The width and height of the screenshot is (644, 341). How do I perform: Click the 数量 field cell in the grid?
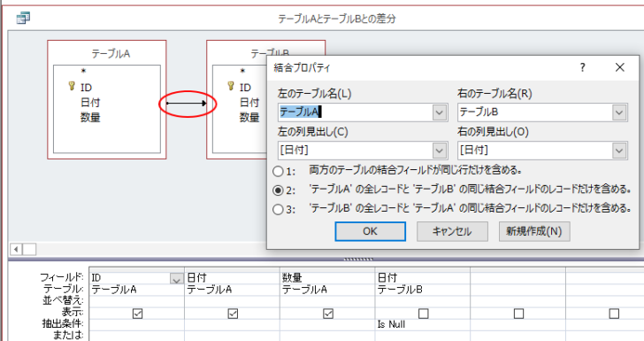click(327, 278)
